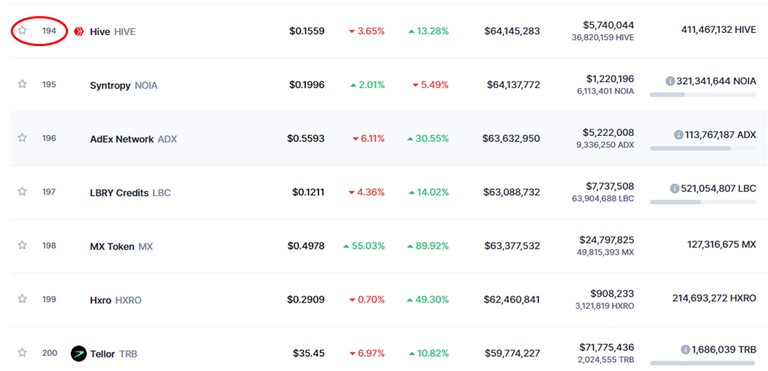The height and width of the screenshot is (371, 768).
Task: Open AdEx Network ADX details
Action: (x=133, y=139)
